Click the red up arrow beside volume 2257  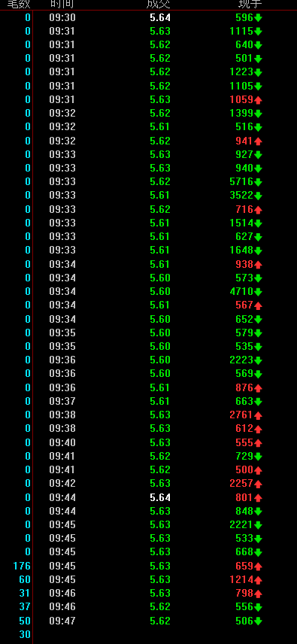point(258,484)
